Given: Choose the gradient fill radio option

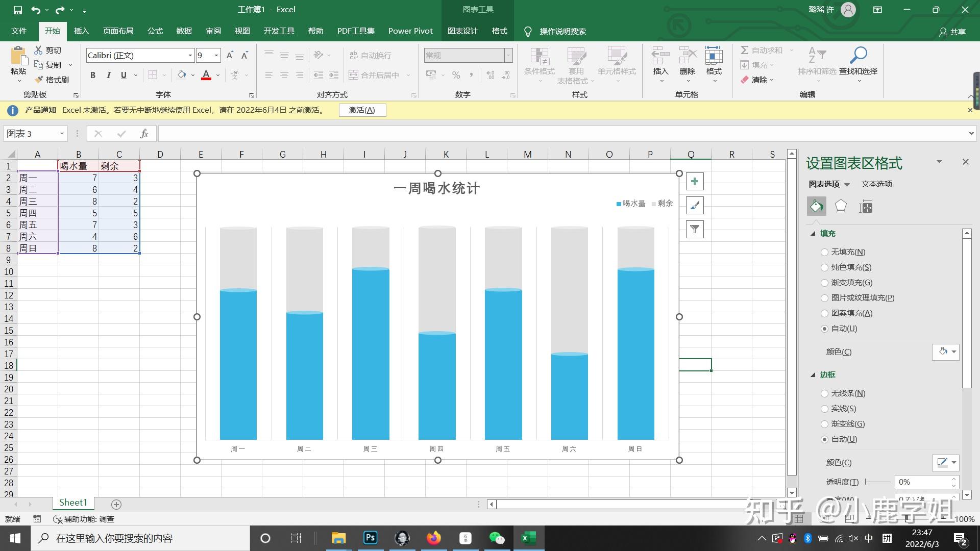Looking at the screenshot, I should [824, 283].
